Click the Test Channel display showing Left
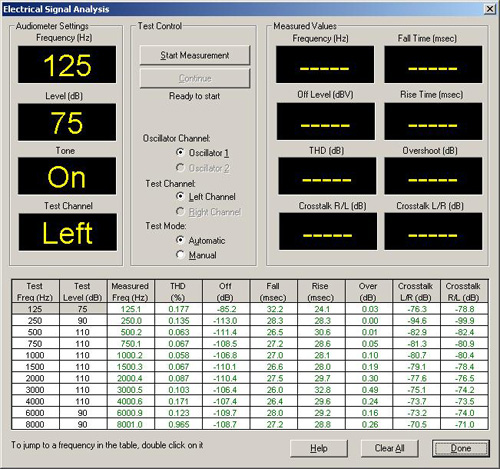Screen dimensions: 500x469 tap(68, 232)
